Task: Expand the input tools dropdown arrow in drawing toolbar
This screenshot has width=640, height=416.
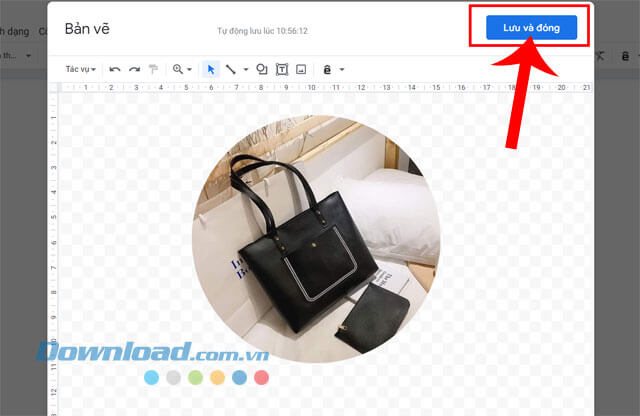Action: coord(342,70)
